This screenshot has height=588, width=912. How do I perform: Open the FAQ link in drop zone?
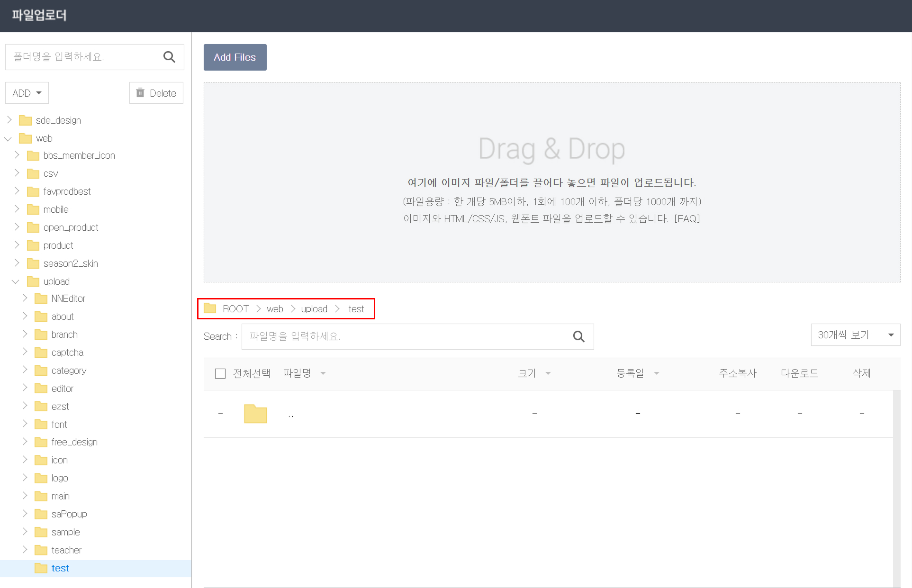[687, 219]
